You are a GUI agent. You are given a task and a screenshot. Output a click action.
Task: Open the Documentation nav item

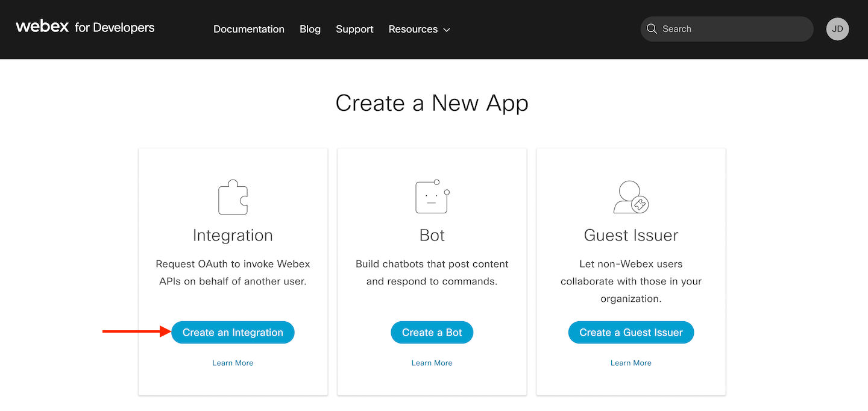(249, 29)
